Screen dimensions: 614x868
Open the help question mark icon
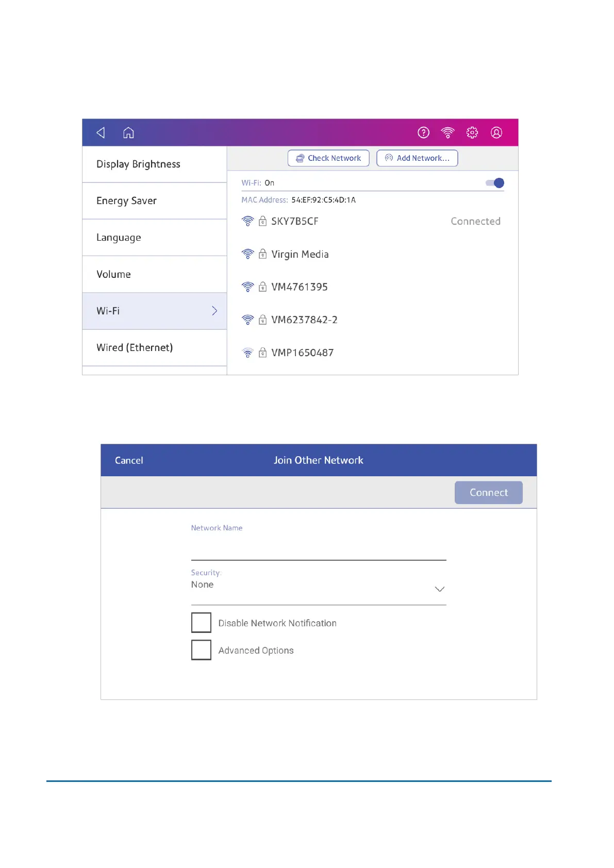click(423, 132)
